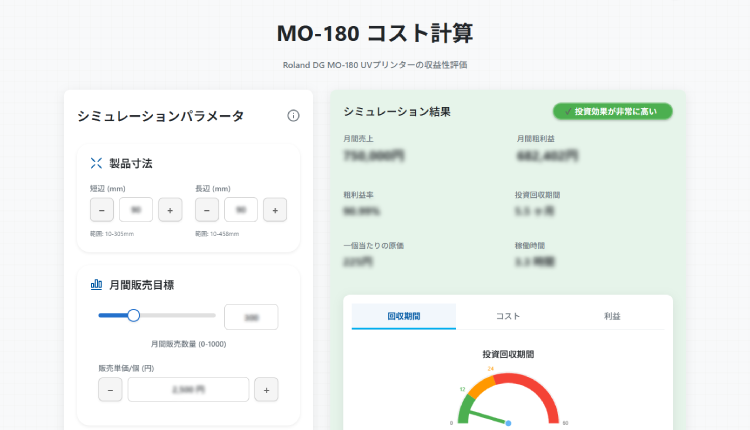Viewport: 750px width, 430px height.
Task: Click the 範囲: 10-305mm hint text
Action: click(112, 234)
